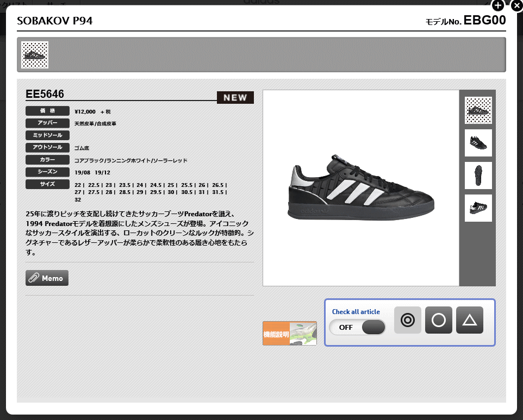Click the ミッドソール label
523x420 pixels.
[x=47, y=135]
